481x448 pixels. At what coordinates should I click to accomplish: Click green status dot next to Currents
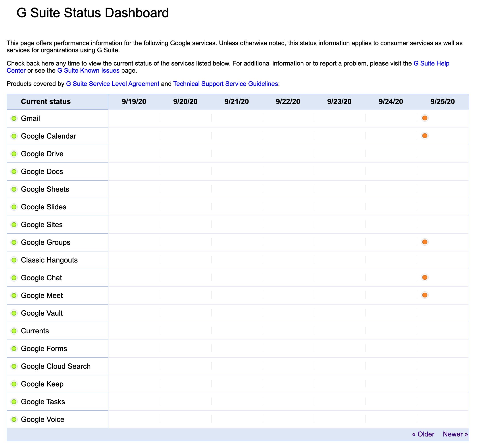(14, 331)
